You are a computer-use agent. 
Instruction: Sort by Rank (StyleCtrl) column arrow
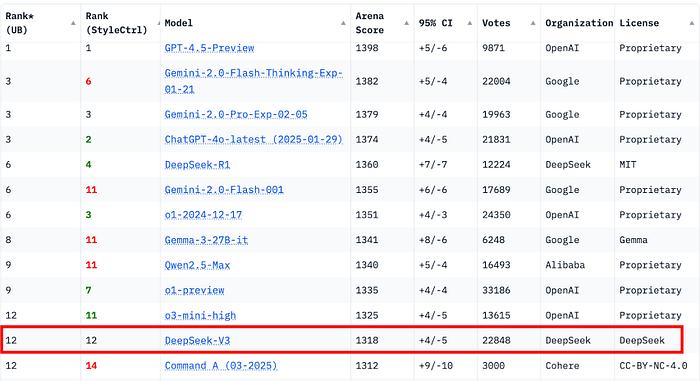click(158, 23)
